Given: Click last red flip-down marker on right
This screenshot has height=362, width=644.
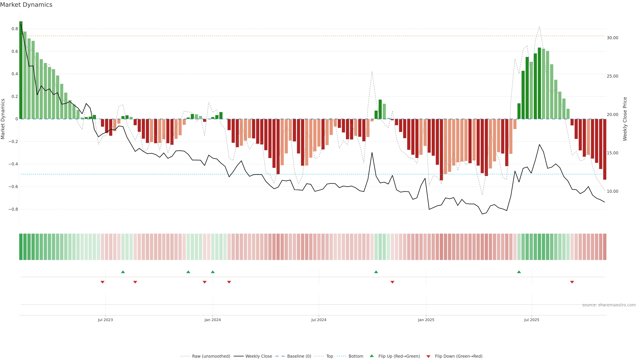Looking at the screenshot, I should 572,282.
